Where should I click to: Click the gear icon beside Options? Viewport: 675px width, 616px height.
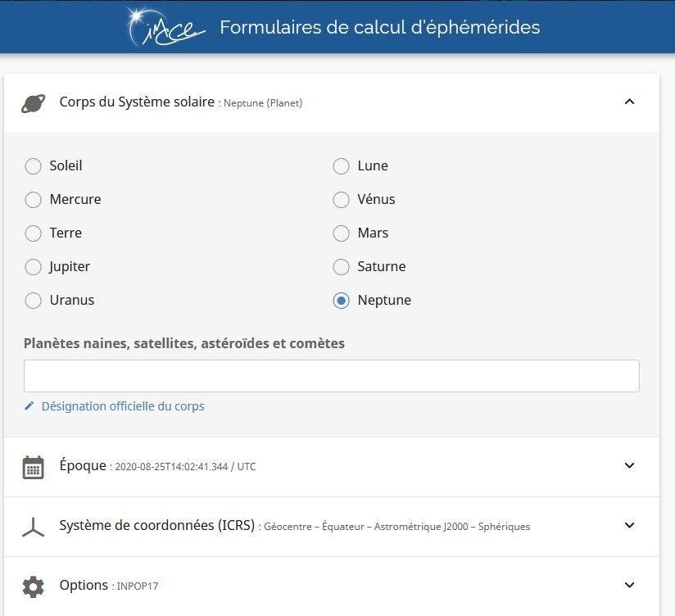[x=33, y=587]
